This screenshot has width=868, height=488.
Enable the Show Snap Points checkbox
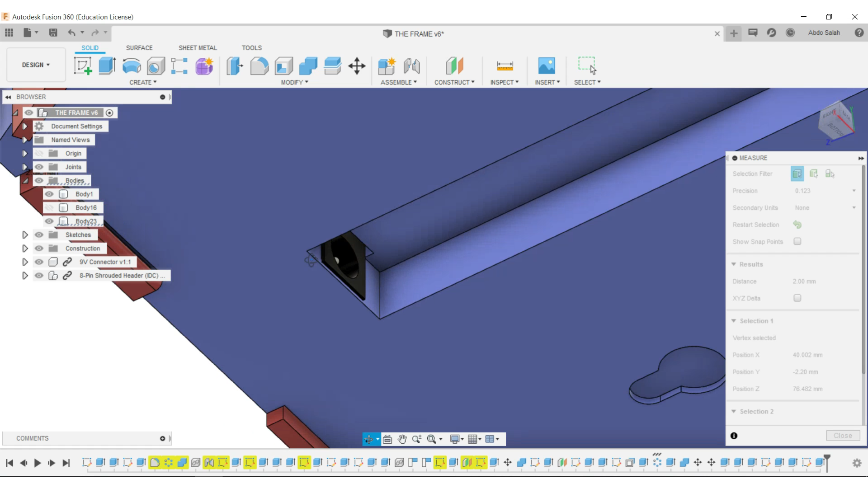pyautogui.click(x=797, y=241)
